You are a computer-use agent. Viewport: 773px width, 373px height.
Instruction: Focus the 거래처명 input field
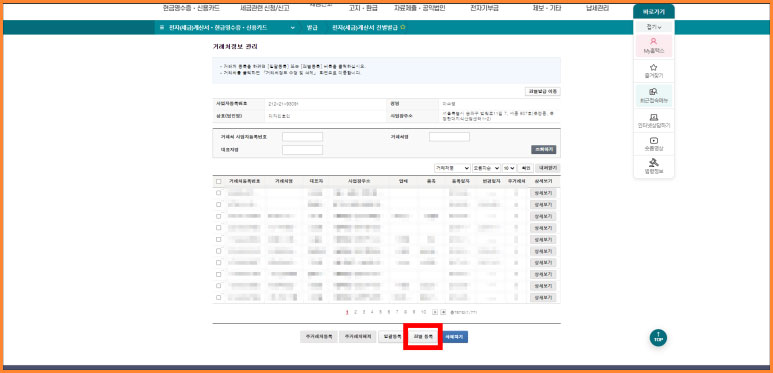[449, 137]
